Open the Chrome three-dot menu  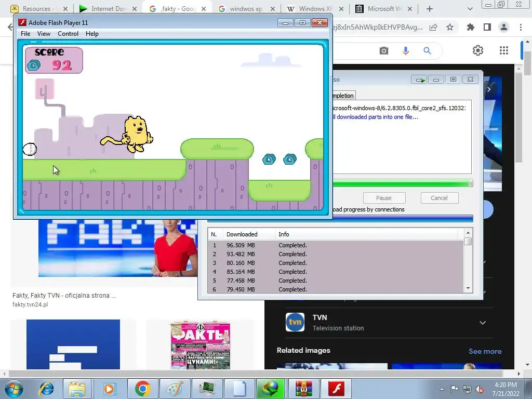click(521, 27)
